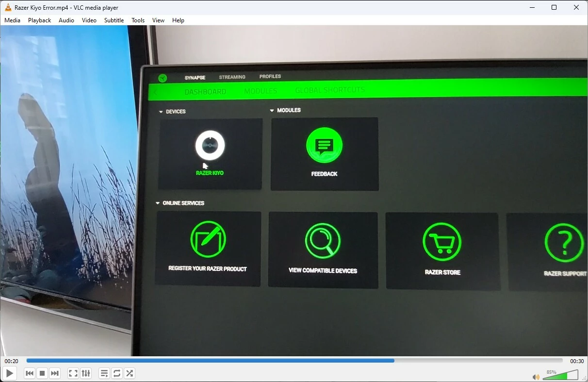The height and width of the screenshot is (382, 588).
Task: Click the Register product pencil icon
Action: (x=208, y=239)
